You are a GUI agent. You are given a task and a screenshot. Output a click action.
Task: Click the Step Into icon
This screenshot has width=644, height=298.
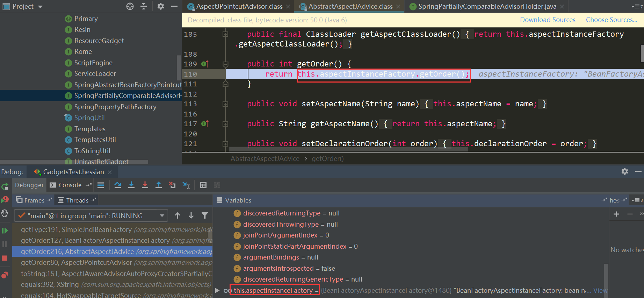tap(131, 185)
